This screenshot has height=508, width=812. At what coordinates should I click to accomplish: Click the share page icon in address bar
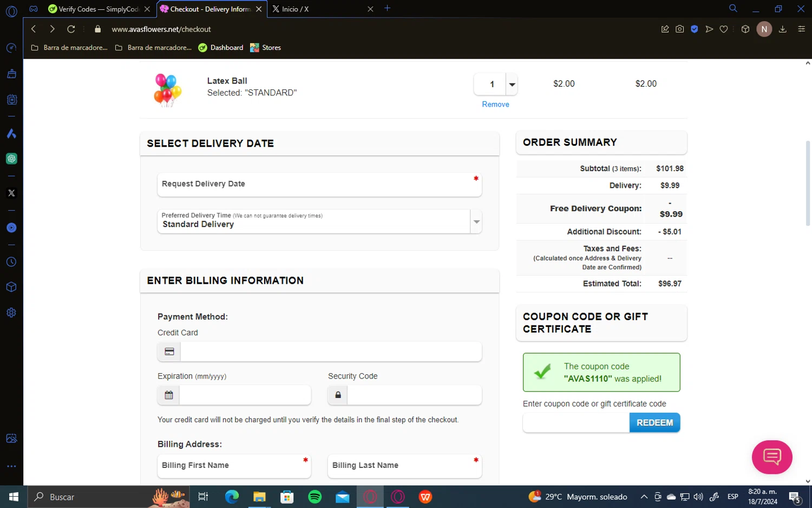tap(665, 29)
